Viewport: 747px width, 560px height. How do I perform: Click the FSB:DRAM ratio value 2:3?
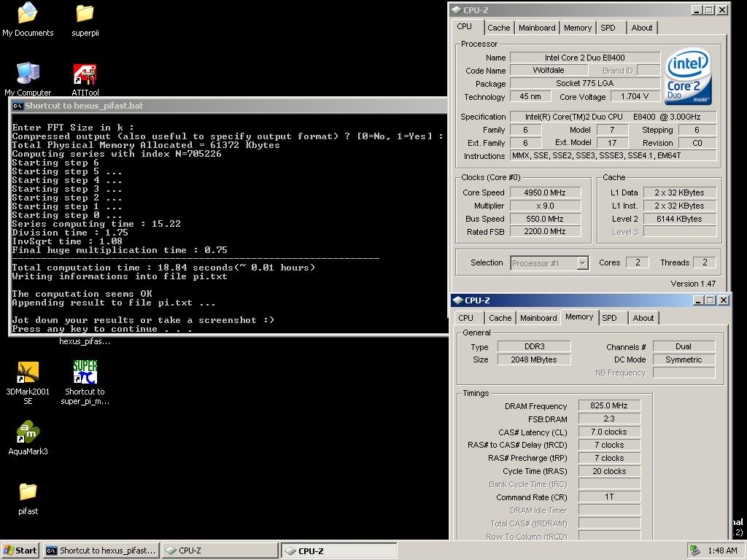pyautogui.click(x=609, y=419)
